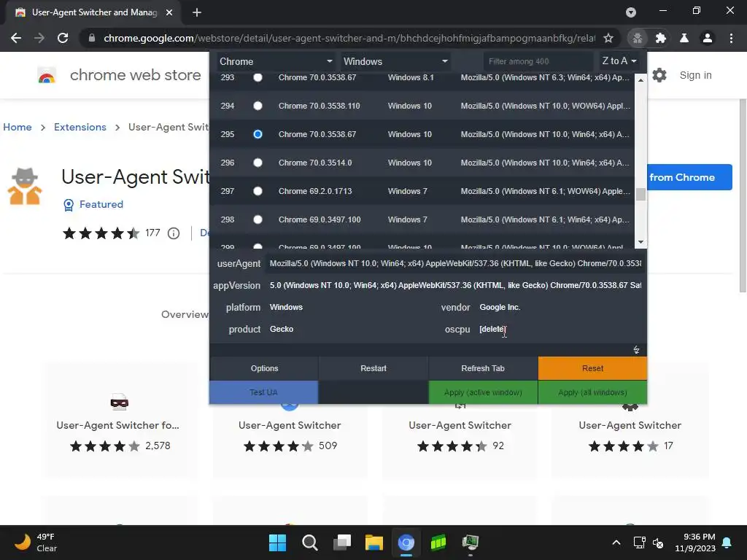This screenshot has height=560, width=747.
Task: Open the notifications bell
Action: click(x=727, y=542)
